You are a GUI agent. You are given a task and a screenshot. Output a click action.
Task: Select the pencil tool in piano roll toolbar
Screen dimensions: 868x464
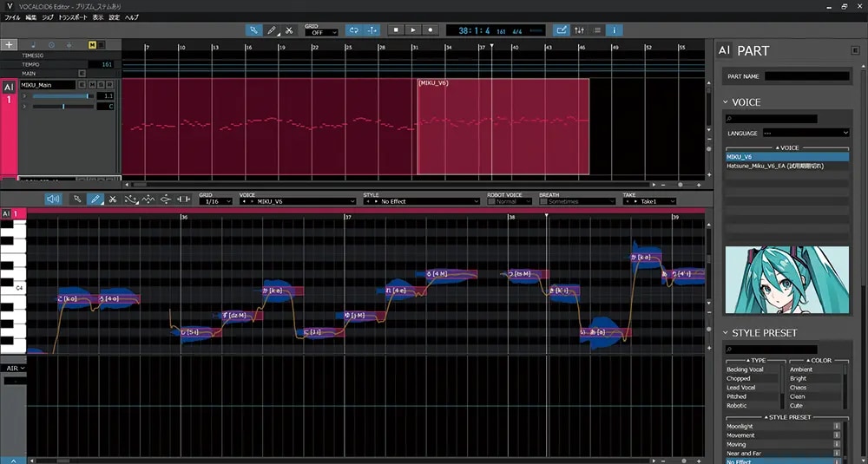click(95, 199)
